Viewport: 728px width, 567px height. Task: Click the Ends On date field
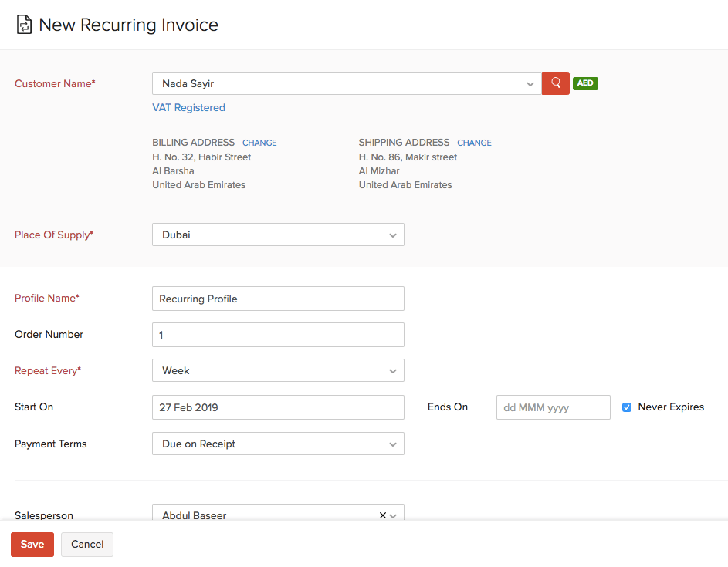click(553, 407)
